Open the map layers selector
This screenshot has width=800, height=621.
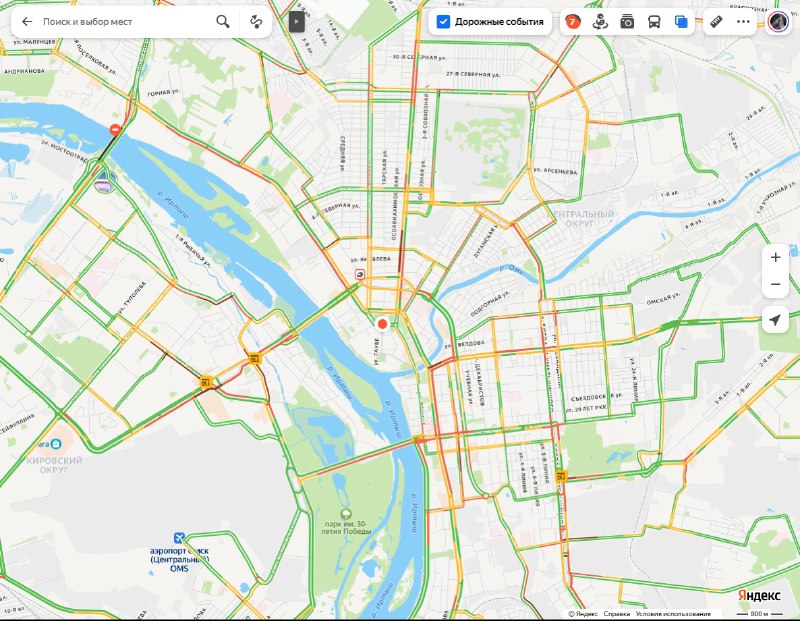(681, 21)
